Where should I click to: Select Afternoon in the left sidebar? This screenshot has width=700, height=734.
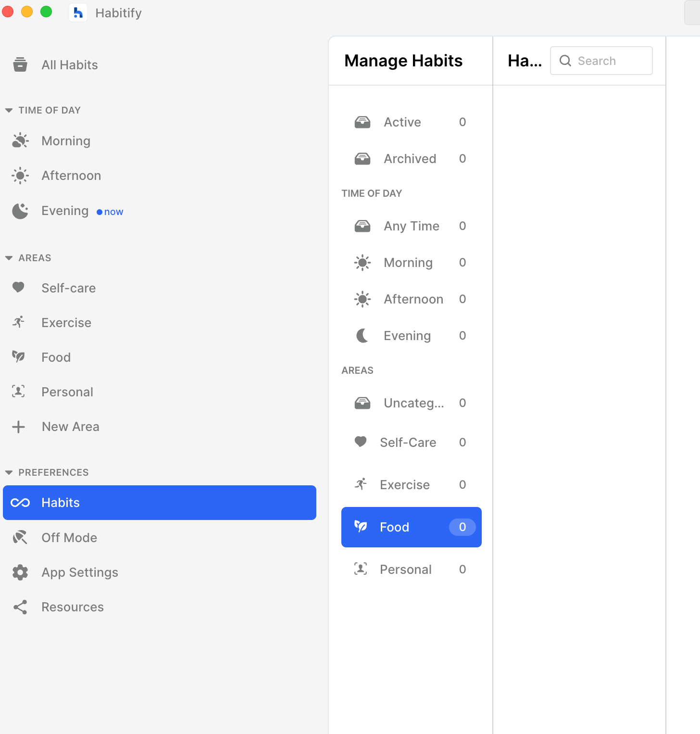pos(160,176)
